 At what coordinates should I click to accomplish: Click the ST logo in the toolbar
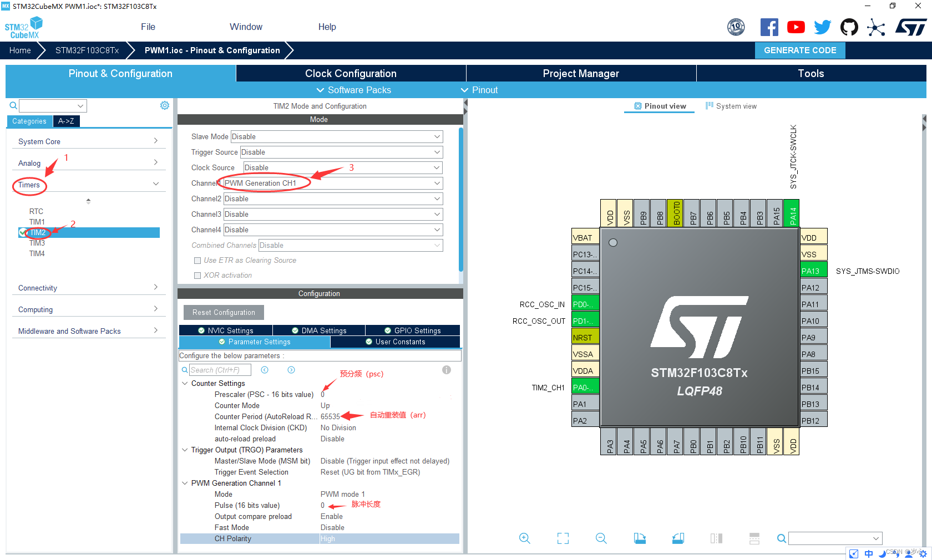click(x=911, y=26)
